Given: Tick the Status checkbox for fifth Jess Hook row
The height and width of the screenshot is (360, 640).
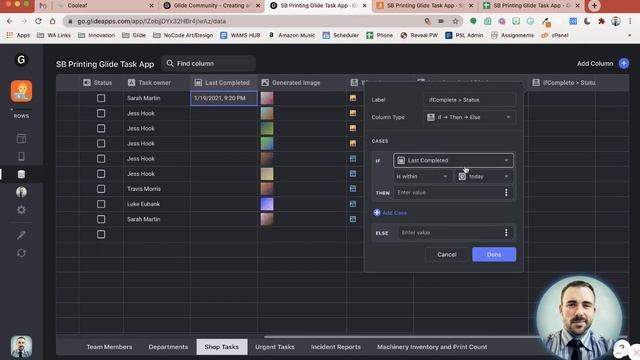Looking at the screenshot, I should 101,174.
